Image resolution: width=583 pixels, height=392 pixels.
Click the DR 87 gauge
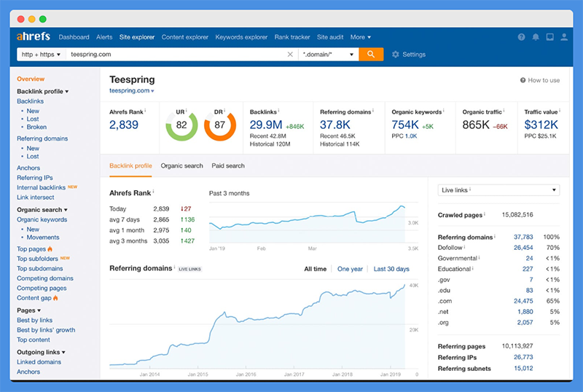220,125
